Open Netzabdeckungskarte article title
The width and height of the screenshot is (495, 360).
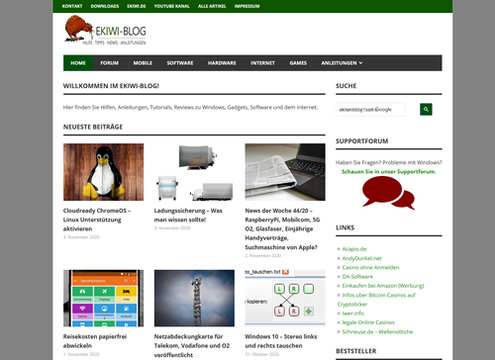point(192,346)
